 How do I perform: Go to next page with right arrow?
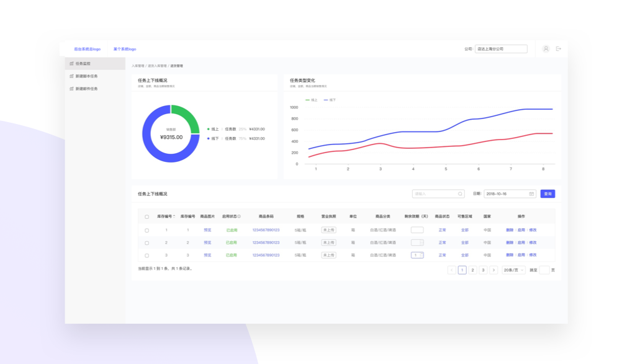(494, 270)
